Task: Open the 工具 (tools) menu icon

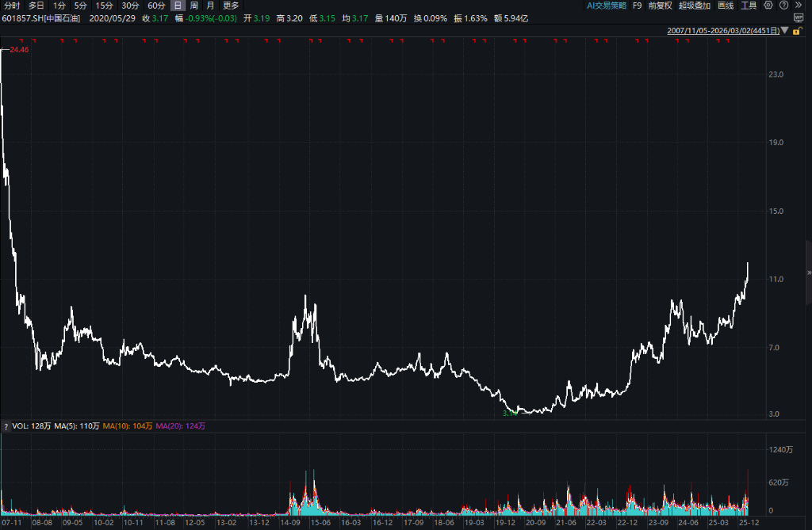Action: [x=749, y=6]
